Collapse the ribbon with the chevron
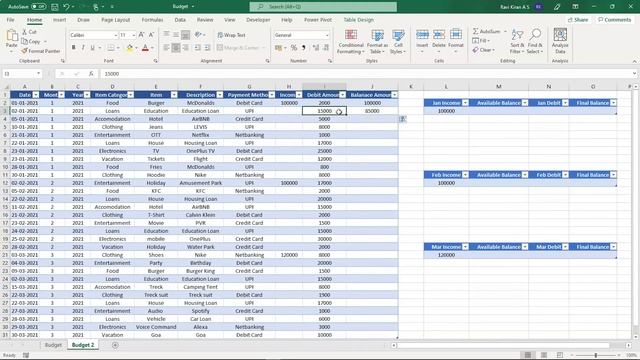The height and width of the screenshot is (360, 640). click(634, 61)
